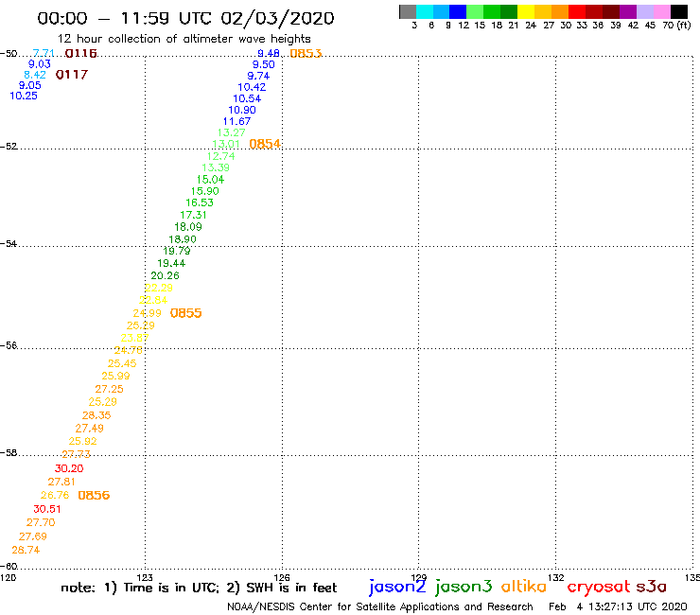The width and height of the screenshot is (700, 615).
Task: Click the 27.69 wave height value
Action: tap(32, 536)
